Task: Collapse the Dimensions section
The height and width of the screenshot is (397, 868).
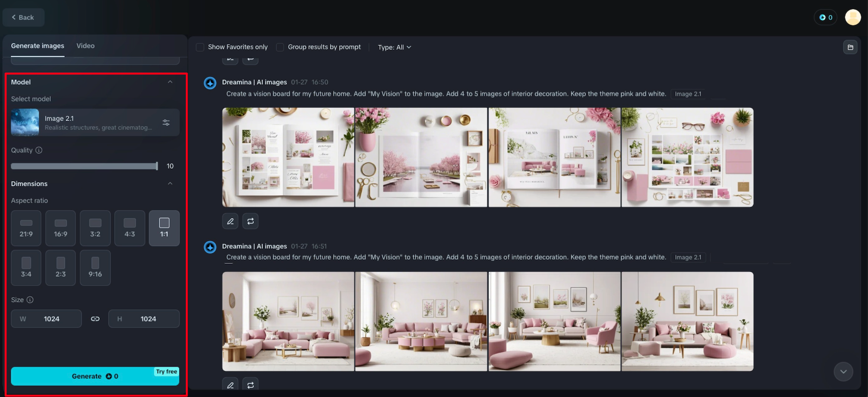Action: 170,183
